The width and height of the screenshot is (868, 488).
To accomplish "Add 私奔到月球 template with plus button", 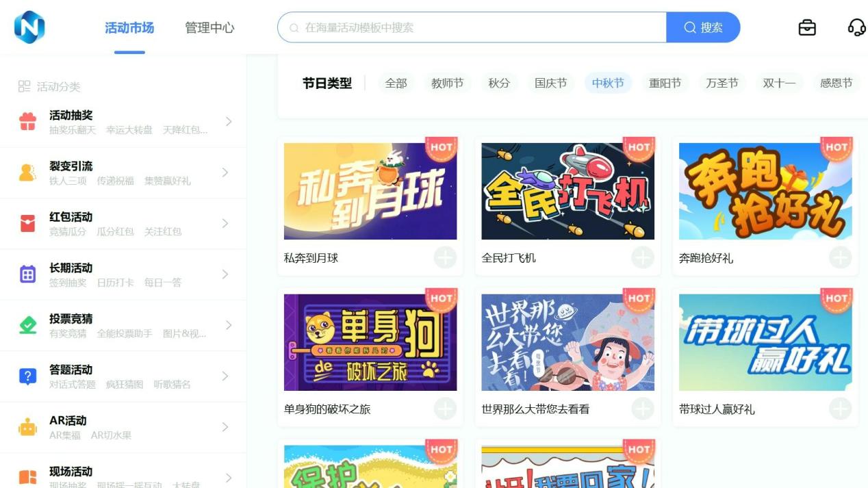I will 445,258.
